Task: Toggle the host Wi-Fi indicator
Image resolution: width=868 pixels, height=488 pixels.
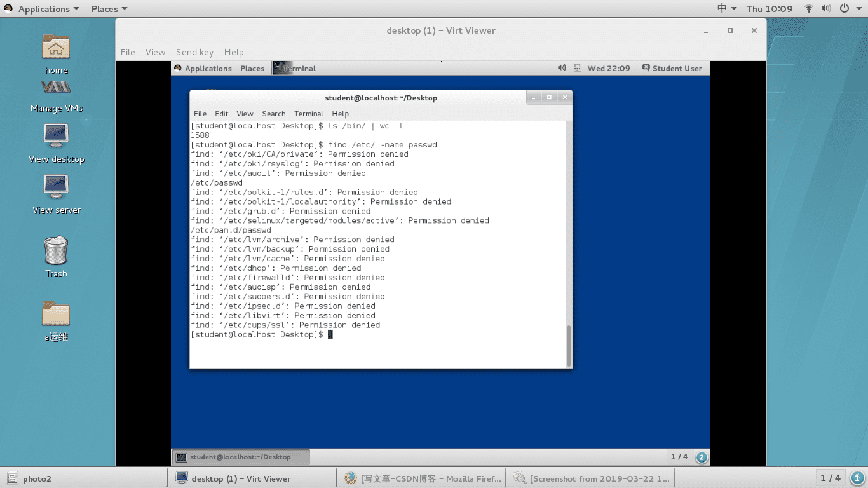Action: click(808, 8)
